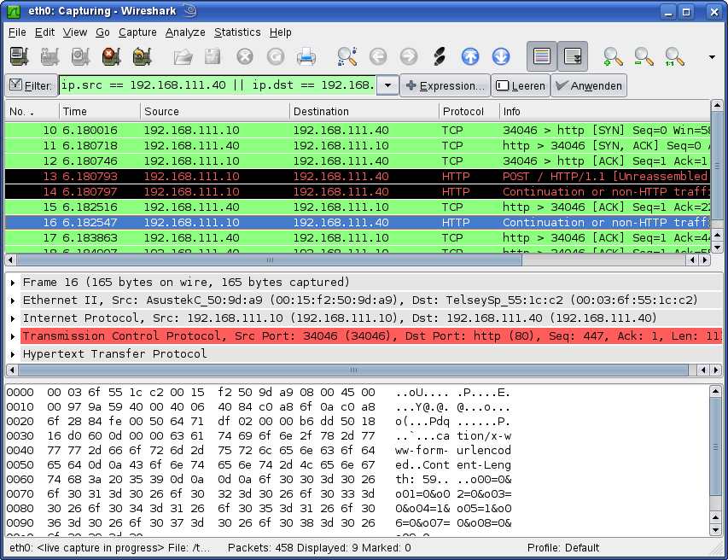Close this capture file icon
The image size is (728, 560).
[245, 56]
